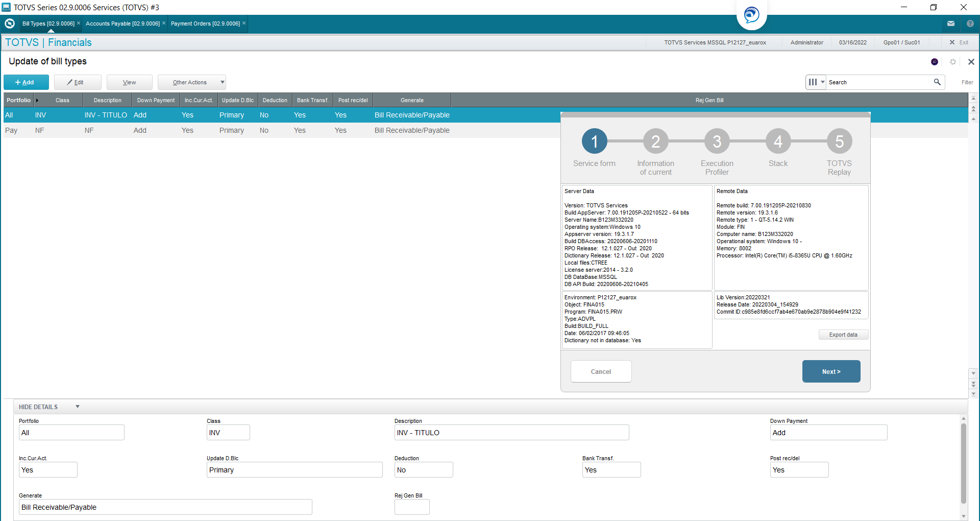Click the Rej Gen Bill column header
The image size is (980, 521).
coord(709,100)
